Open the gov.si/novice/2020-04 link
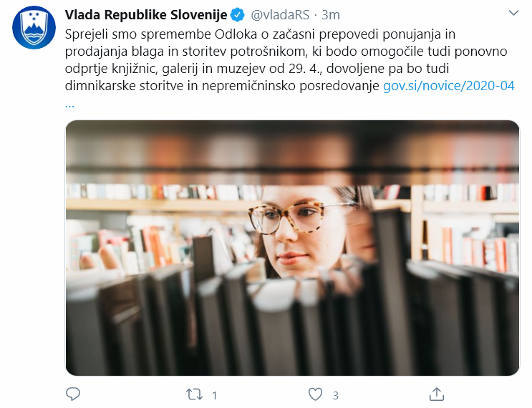Viewport: 532px width, 408px height. [448, 85]
